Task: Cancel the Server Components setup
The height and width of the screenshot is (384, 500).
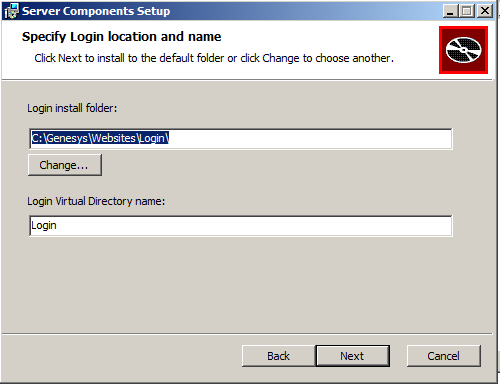Action: 444,356
